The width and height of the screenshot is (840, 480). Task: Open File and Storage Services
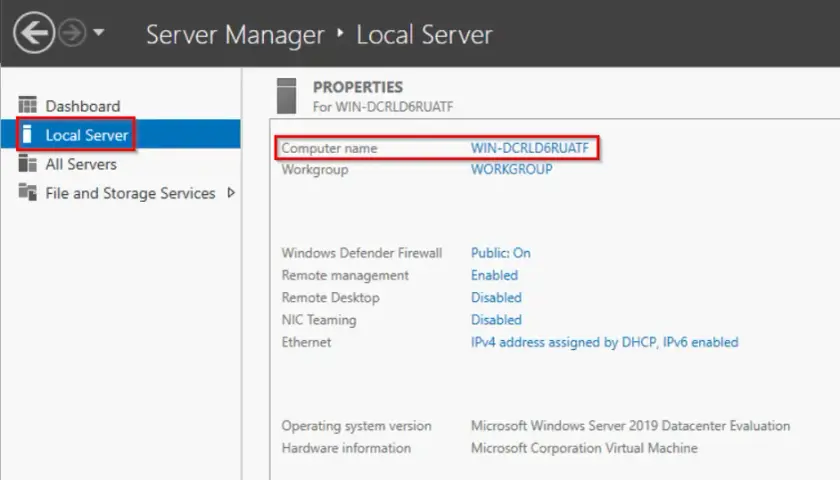(130, 193)
